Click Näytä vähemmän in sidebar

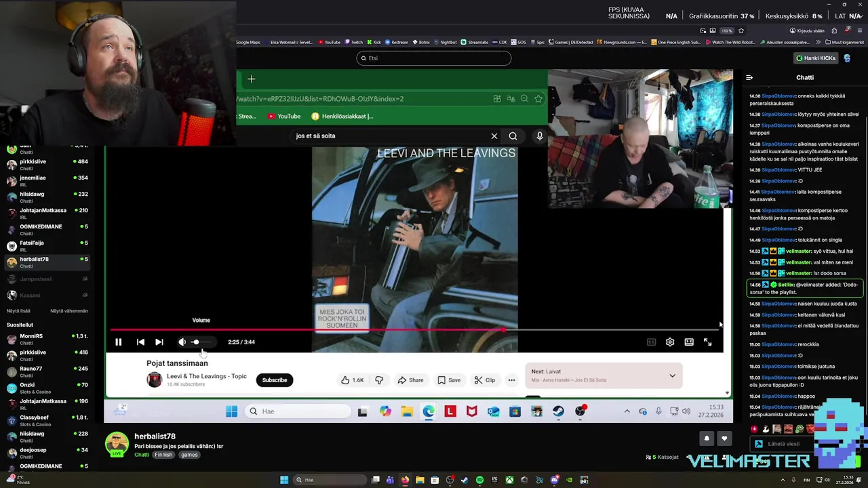tap(69, 311)
